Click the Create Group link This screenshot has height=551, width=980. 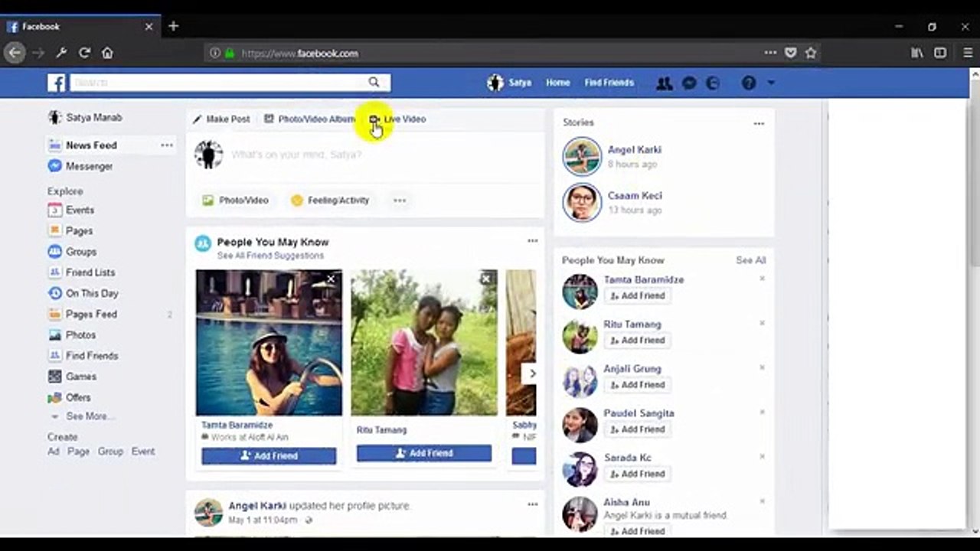pyautogui.click(x=110, y=452)
